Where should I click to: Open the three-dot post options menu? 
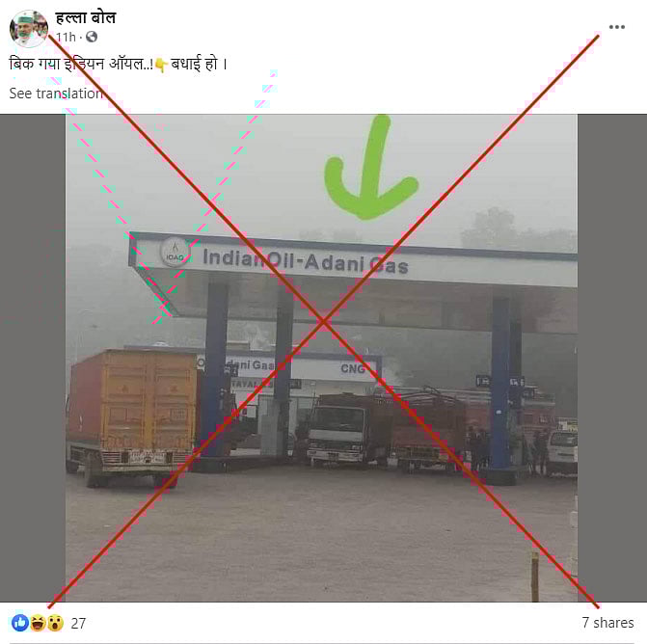[616, 27]
